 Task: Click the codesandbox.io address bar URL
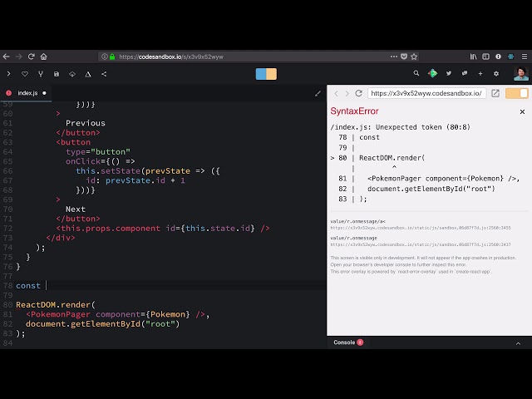click(x=171, y=57)
